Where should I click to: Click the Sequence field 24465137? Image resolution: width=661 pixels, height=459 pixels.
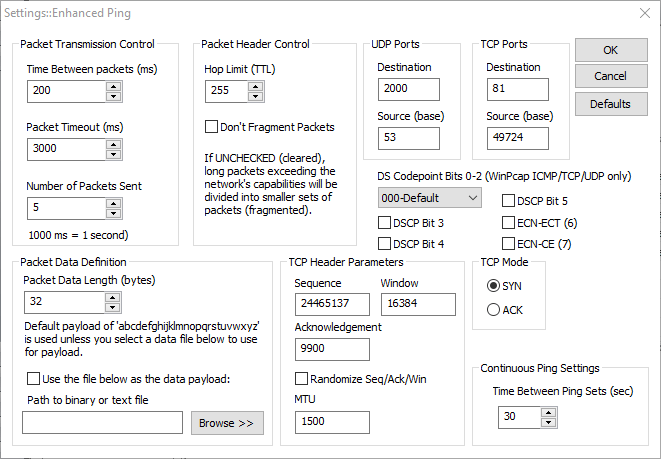pyautogui.click(x=332, y=304)
